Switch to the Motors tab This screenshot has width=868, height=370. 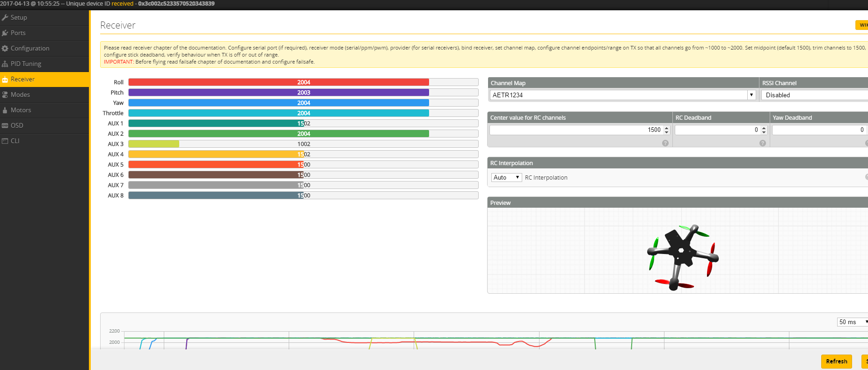[x=44, y=110]
